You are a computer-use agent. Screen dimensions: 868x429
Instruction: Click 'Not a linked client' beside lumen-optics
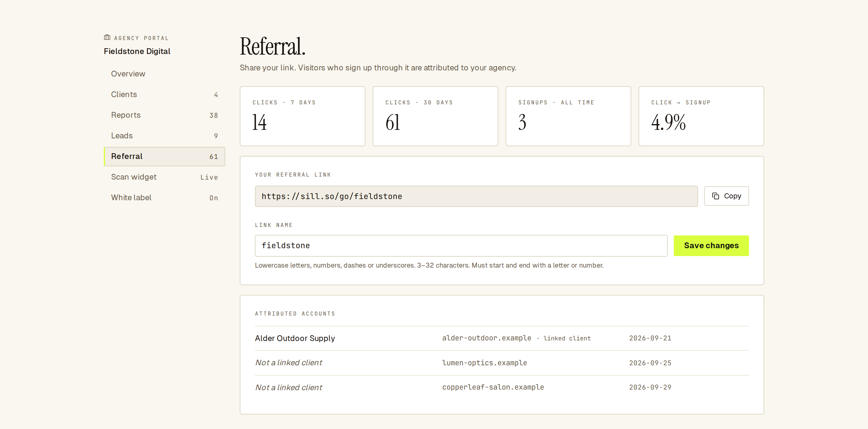tap(289, 363)
